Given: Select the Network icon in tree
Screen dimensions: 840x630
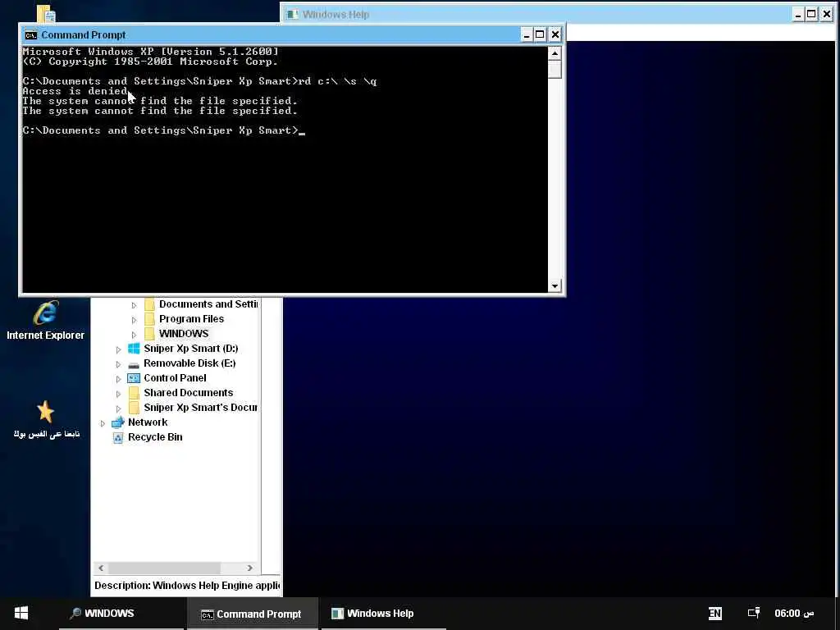Looking at the screenshot, I should (118, 422).
